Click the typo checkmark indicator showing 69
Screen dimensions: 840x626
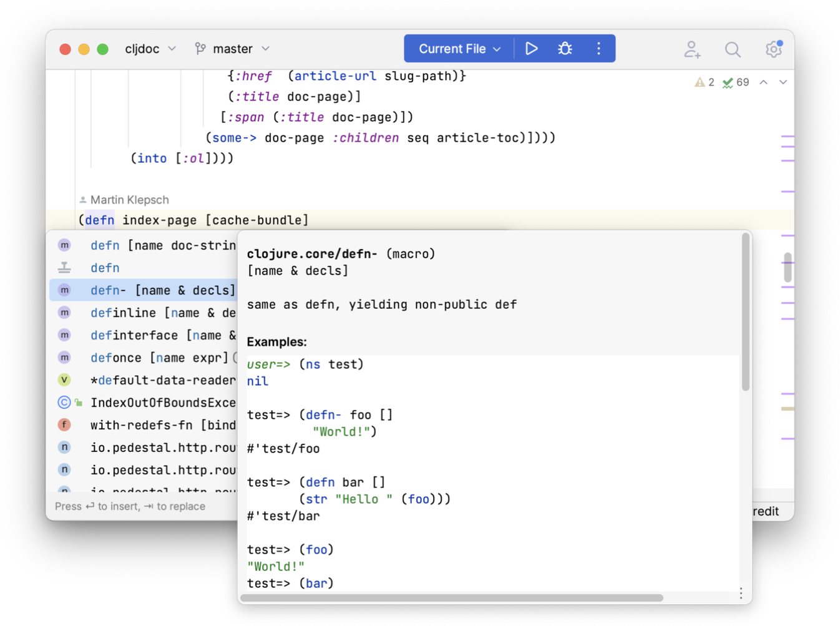(x=736, y=82)
